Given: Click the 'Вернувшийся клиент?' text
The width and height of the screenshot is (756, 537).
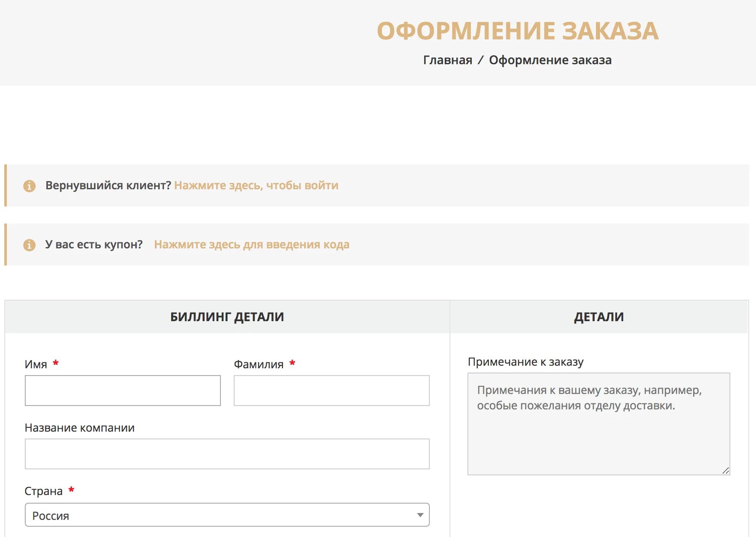Looking at the screenshot, I should (x=108, y=185).
